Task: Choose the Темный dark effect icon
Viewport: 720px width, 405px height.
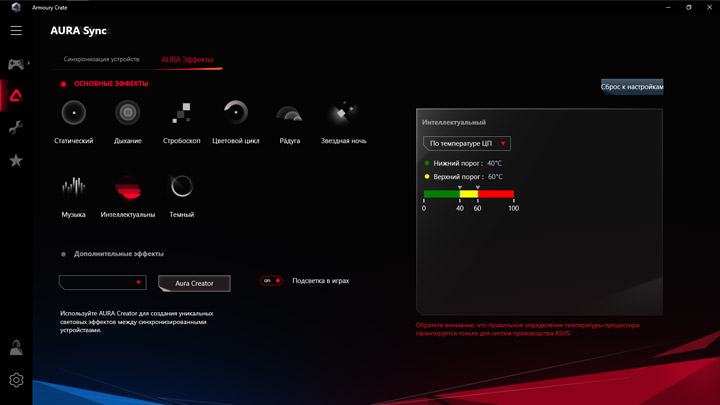Action: click(182, 186)
